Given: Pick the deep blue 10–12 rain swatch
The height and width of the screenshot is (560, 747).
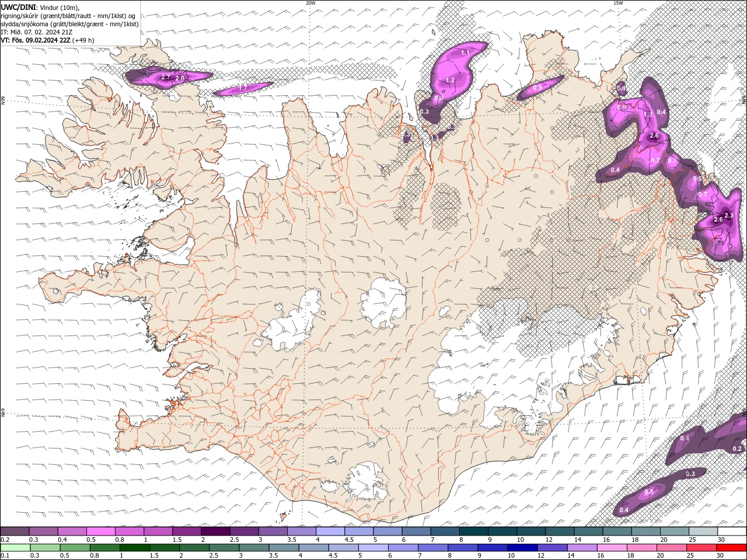Looking at the screenshot, I should pyautogui.click(x=521, y=547).
